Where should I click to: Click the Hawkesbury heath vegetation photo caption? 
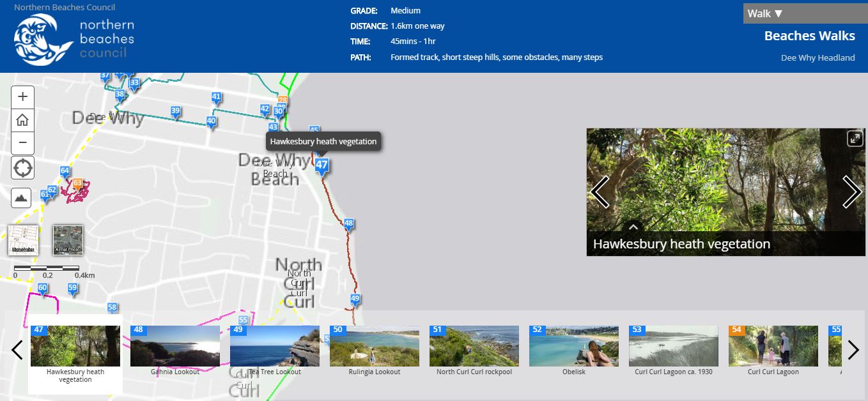click(x=681, y=244)
